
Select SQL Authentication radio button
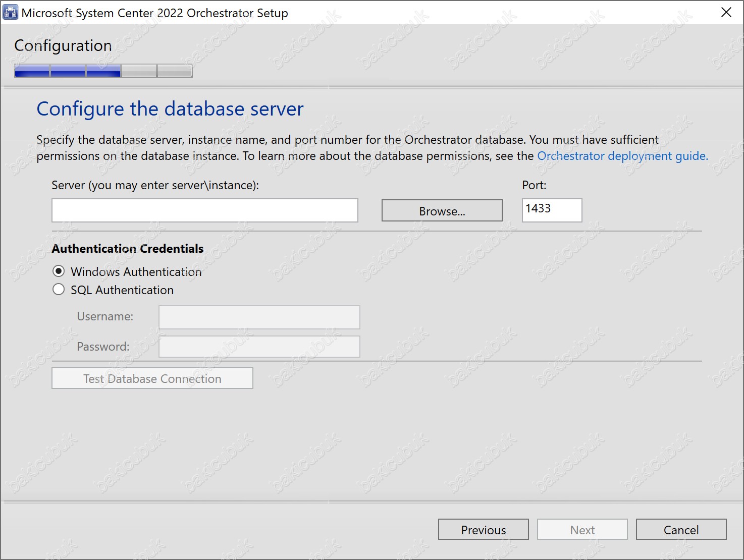pyautogui.click(x=59, y=290)
